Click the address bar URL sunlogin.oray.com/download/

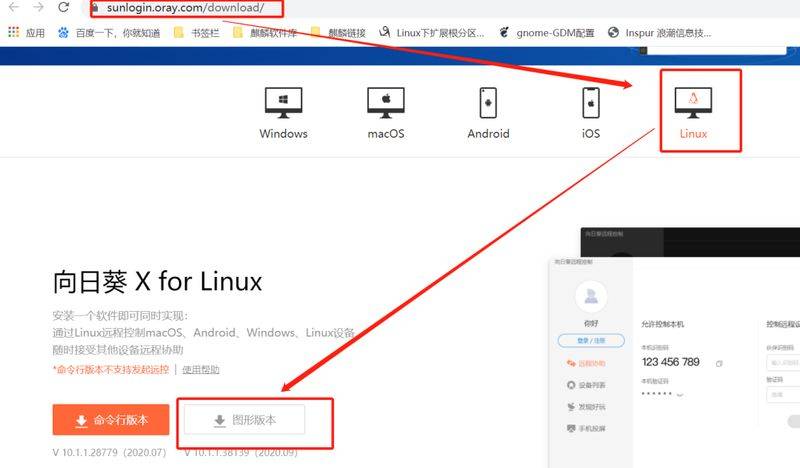[x=185, y=8]
